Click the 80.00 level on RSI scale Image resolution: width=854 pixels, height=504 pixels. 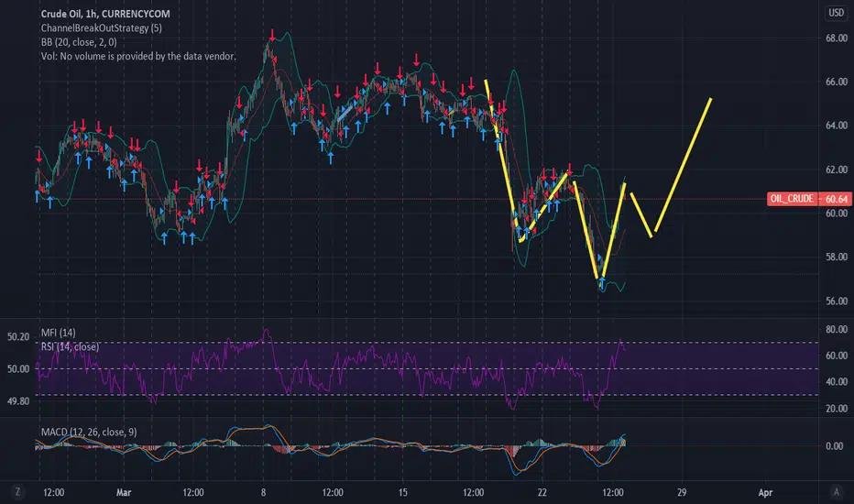[x=837, y=329]
